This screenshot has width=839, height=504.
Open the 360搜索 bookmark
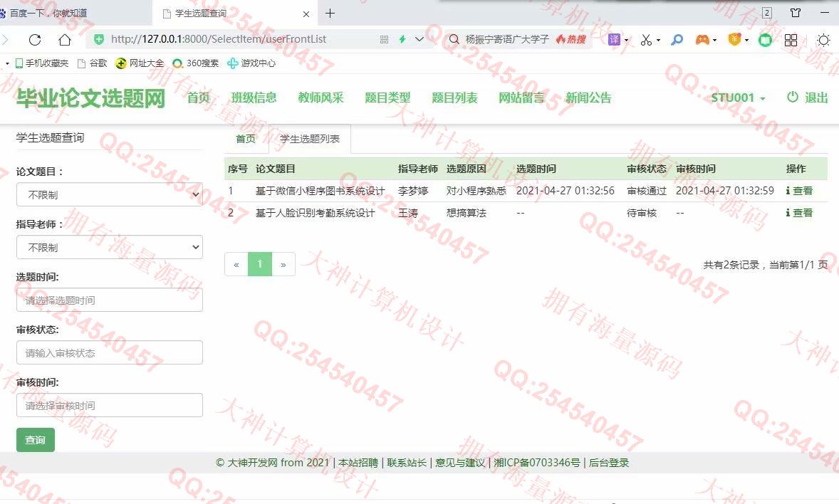coord(196,63)
